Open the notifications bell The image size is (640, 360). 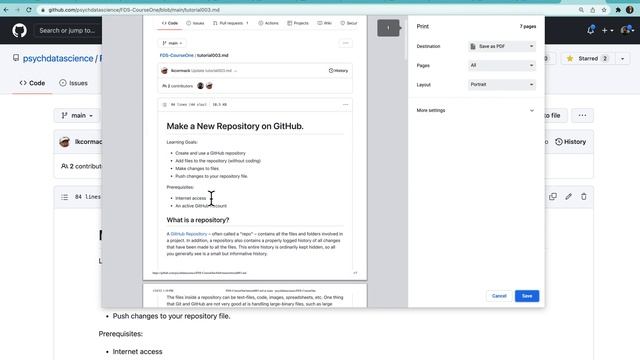[591, 30]
